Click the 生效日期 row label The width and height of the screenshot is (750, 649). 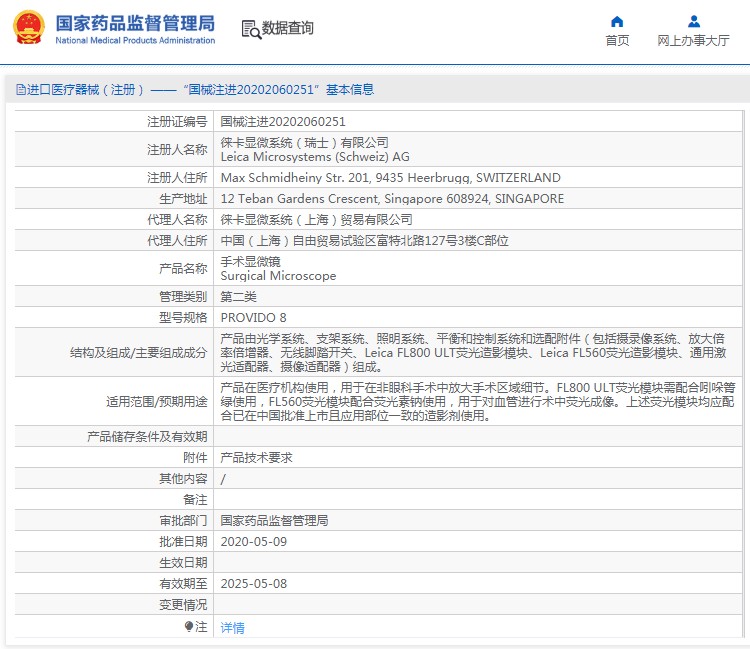tap(183, 562)
